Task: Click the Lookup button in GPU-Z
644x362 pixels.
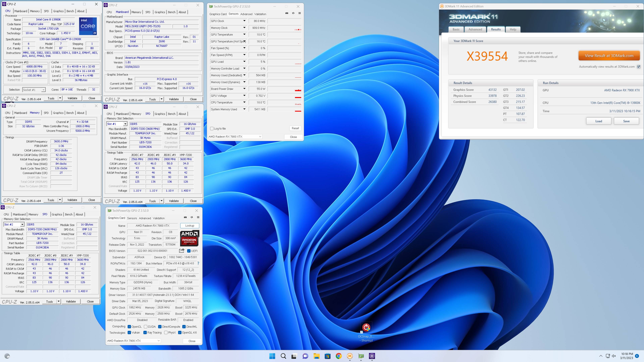Action: click(190, 226)
